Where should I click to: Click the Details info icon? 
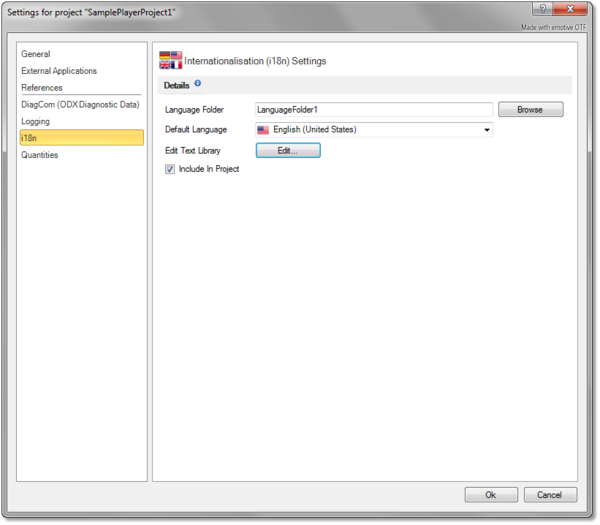198,85
